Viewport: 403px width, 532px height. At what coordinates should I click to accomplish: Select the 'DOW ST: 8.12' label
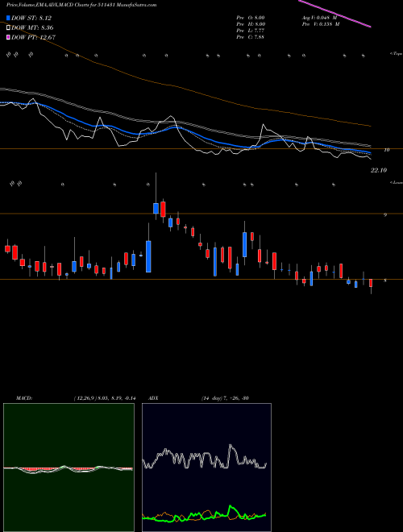tap(31, 18)
